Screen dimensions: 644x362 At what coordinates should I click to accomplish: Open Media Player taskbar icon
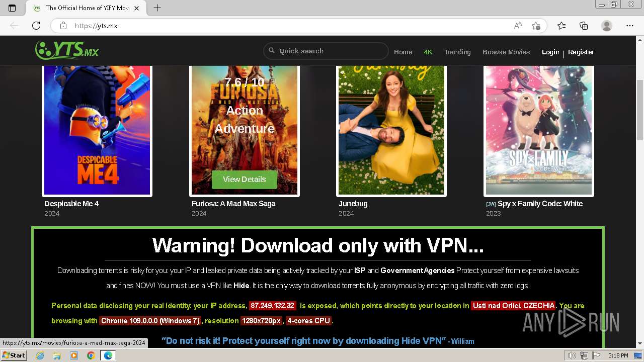pos(74,355)
